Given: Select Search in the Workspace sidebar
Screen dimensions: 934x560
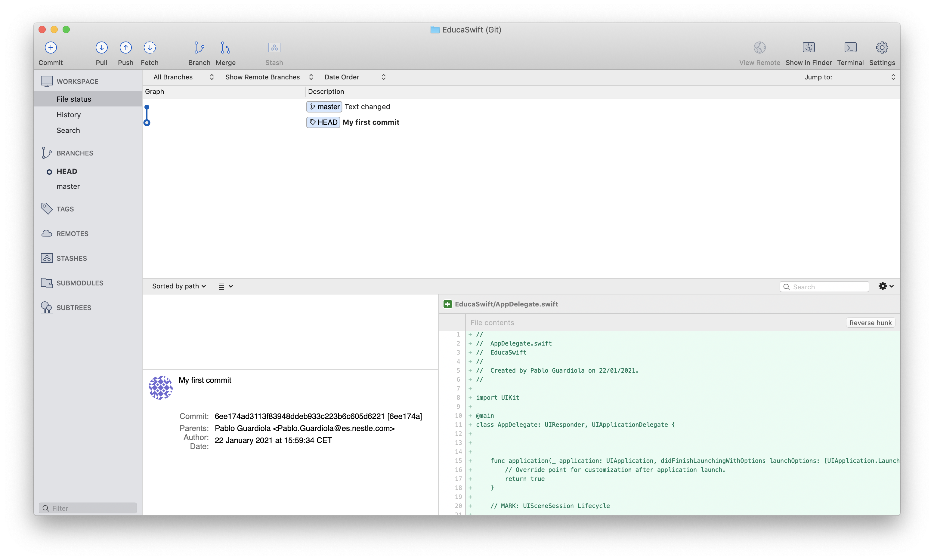Looking at the screenshot, I should [x=88, y=130].
